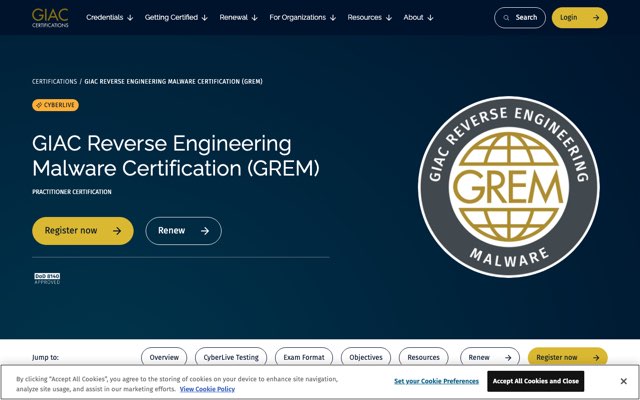
Task: Jump to Resources in the Jump to bar
Action: coord(423,358)
